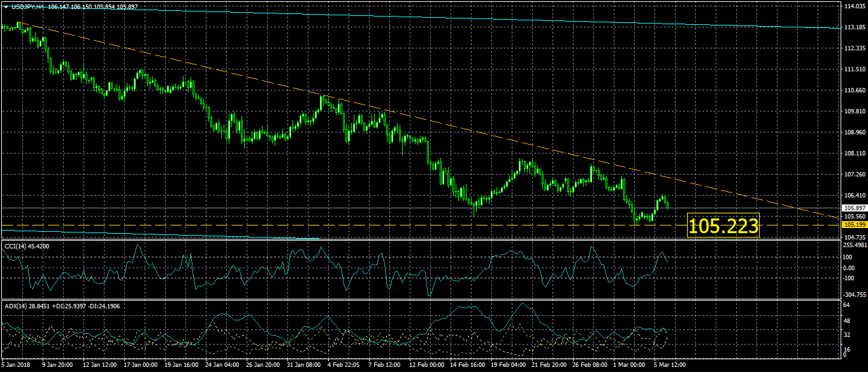868x372 pixels.
Task: Click the 5 Mar 12:00 date on time axis
Action: [x=669, y=366]
